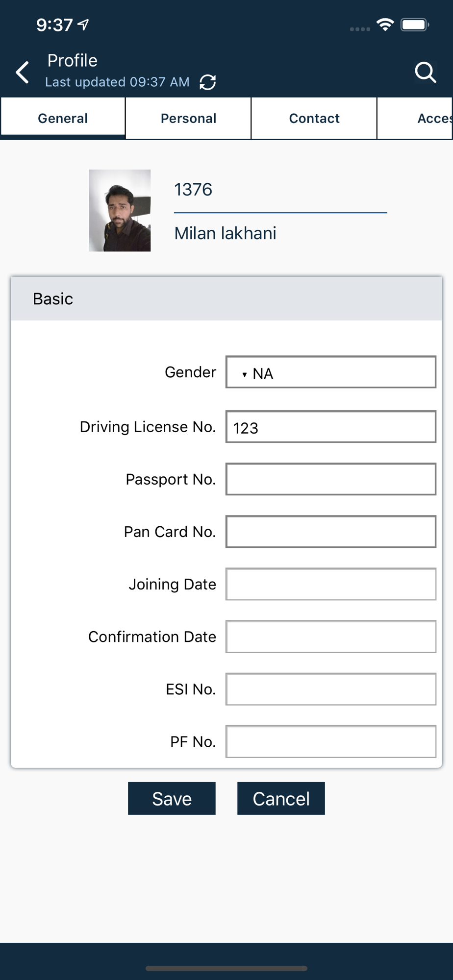The width and height of the screenshot is (453, 980).
Task: Focus the ESI No. input field
Action: (331, 689)
